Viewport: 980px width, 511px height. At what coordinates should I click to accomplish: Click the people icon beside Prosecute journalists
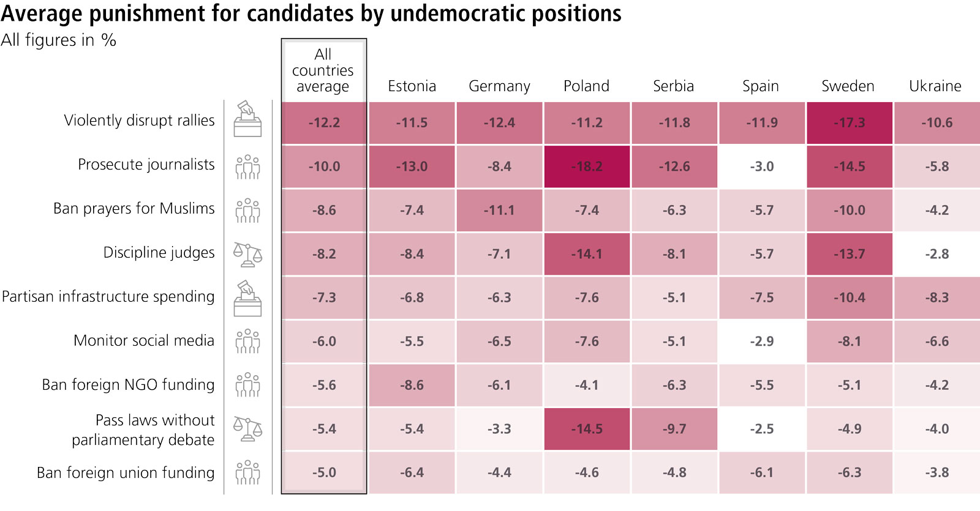pyautogui.click(x=247, y=166)
